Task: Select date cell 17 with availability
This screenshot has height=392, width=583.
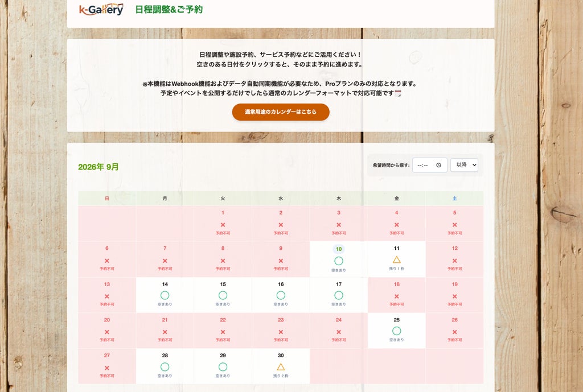Action: point(338,295)
